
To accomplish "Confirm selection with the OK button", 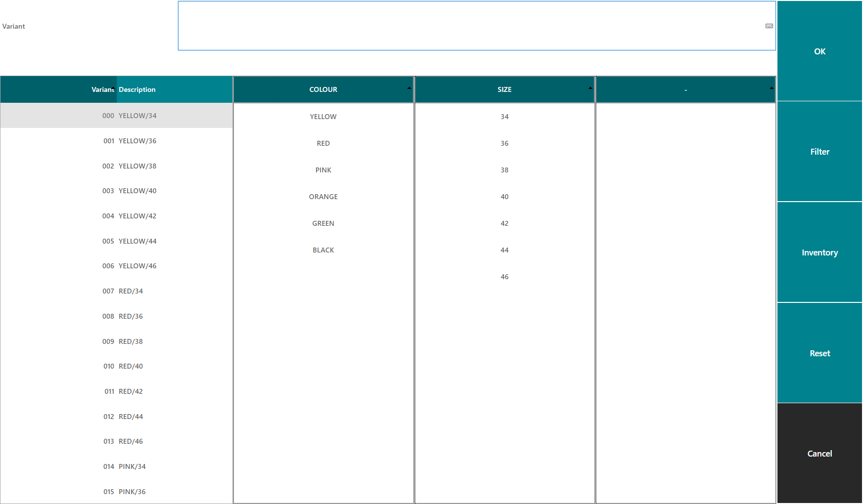I will pos(819,51).
